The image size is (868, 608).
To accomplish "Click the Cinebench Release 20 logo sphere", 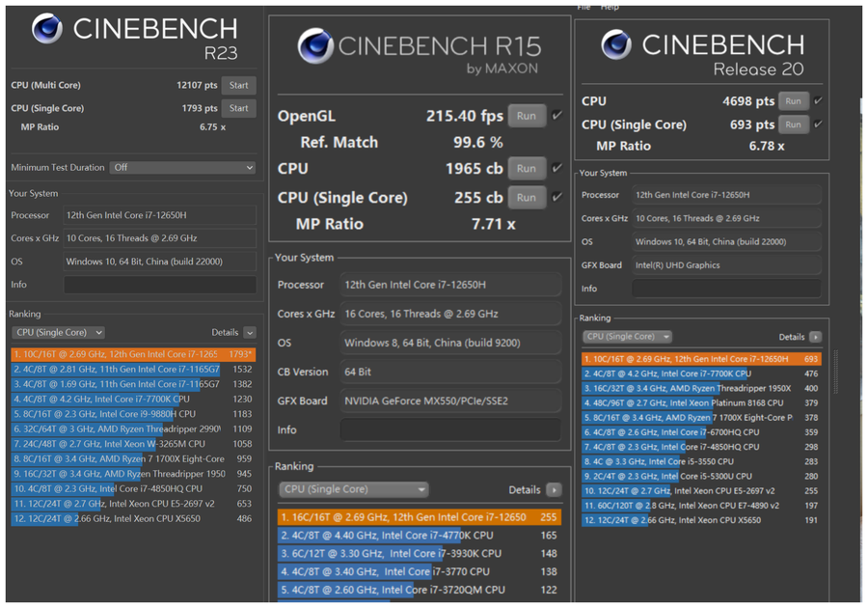I will click(x=616, y=44).
